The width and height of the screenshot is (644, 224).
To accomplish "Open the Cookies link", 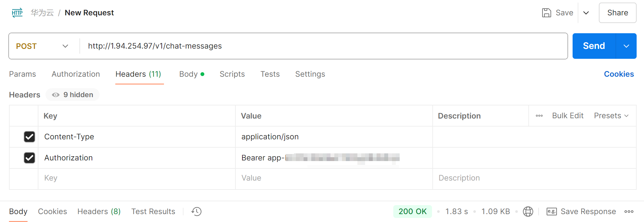I will [619, 74].
